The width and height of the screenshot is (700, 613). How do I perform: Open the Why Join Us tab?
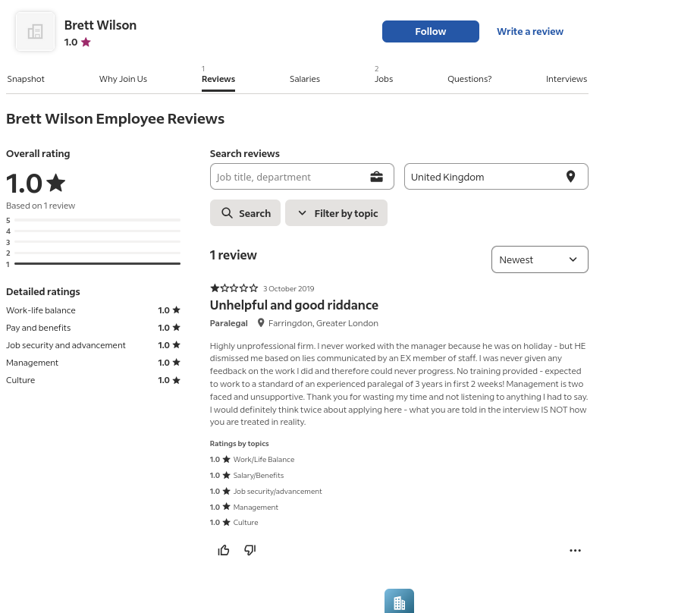click(123, 79)
